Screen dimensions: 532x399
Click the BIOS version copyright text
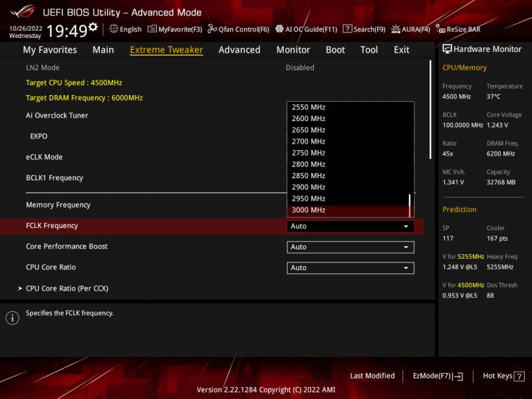coord(265,390)
